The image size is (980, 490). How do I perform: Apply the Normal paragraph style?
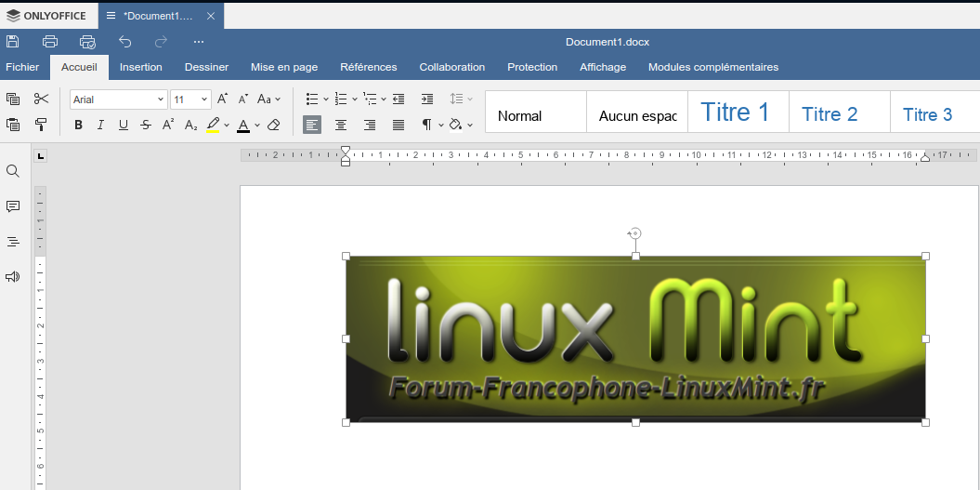[x=536, y=112]
